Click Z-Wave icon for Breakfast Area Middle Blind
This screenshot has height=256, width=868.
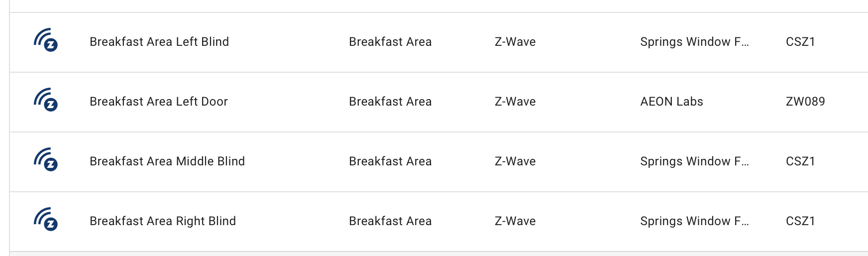(46, 160)
